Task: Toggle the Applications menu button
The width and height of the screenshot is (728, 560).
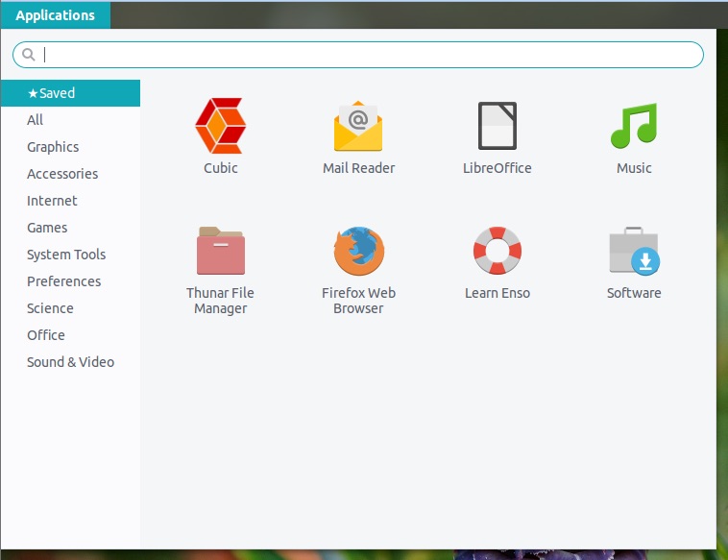Action: point(56,14)
